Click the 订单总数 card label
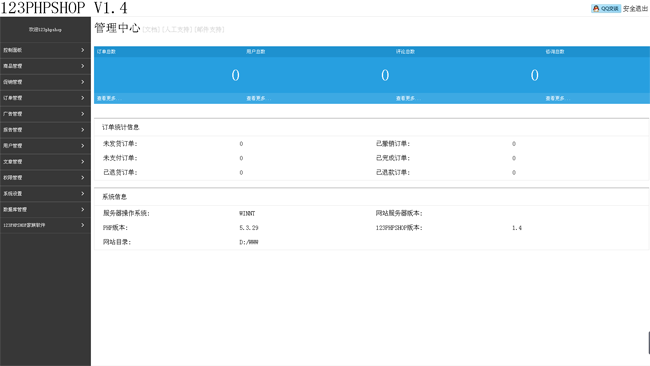The width and height of the screenshot is (650, 366). 106,51
